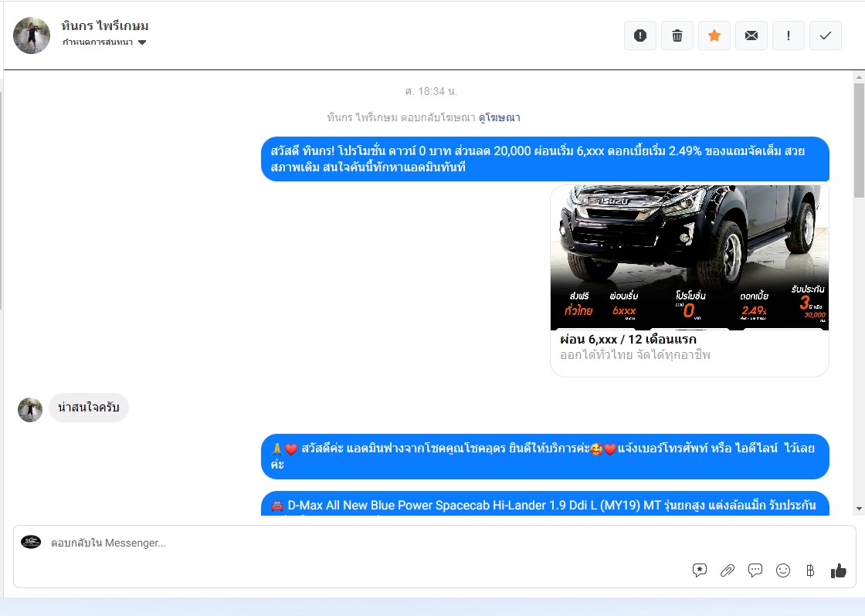Send a thumbs-up like

(x=839, y=570)
